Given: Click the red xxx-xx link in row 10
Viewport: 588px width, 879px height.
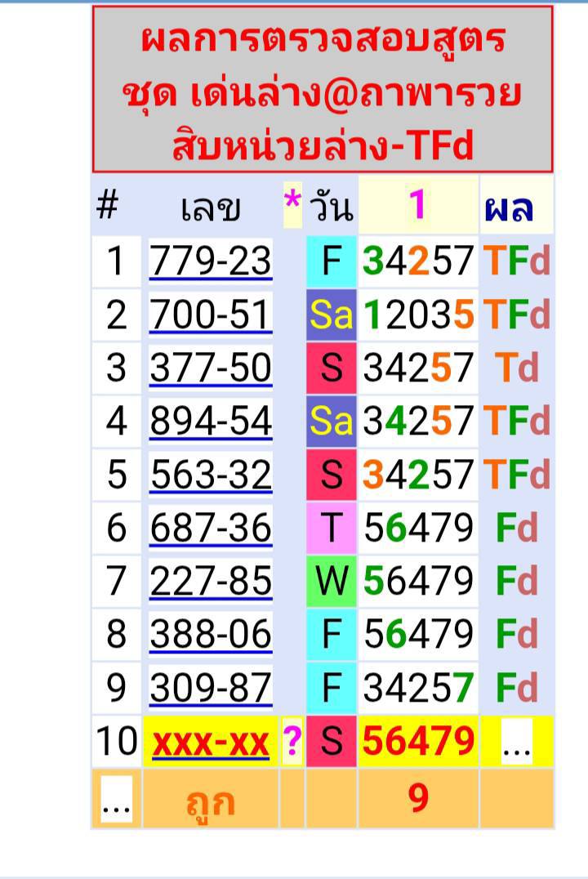Looking at the screenshot, I should pyautogui.click(x=211, y=742).
